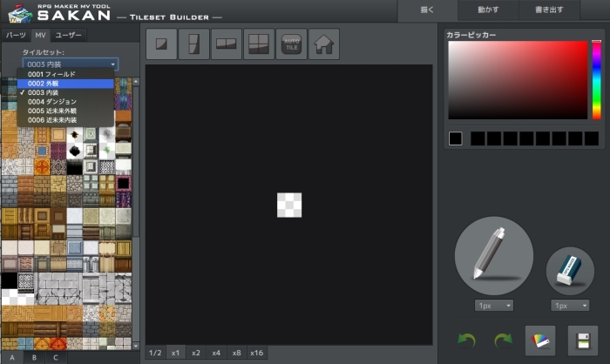Select the Pencil drawing tool

[493, 256]
